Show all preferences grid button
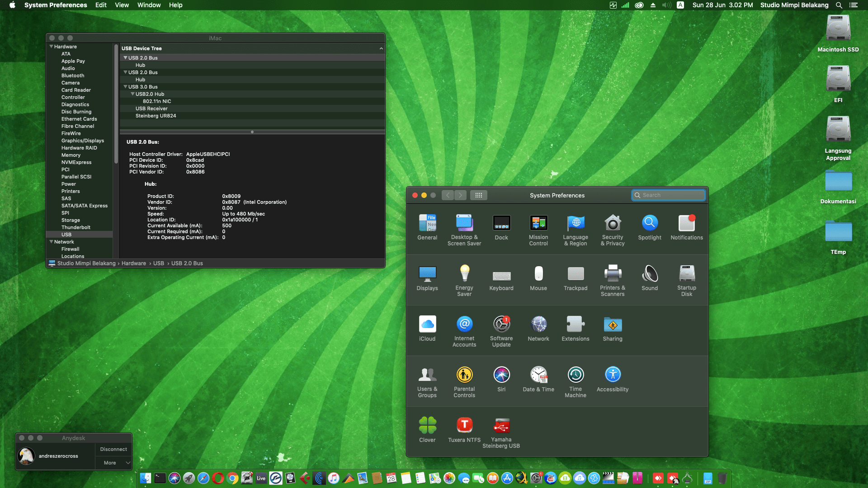The width and height of the screenshot is (868, 488). tap(479, 195)
